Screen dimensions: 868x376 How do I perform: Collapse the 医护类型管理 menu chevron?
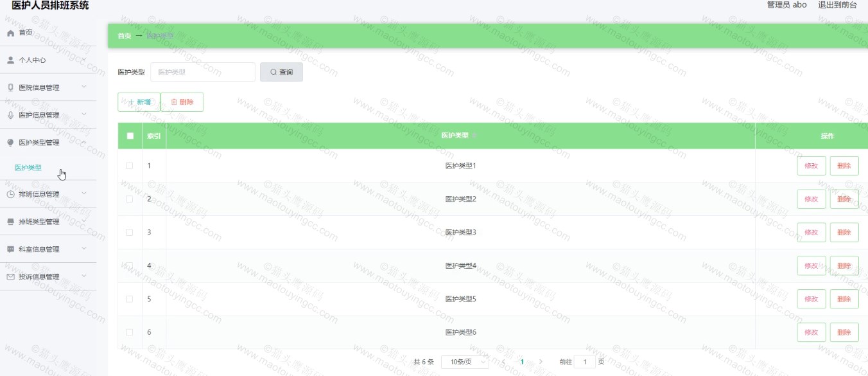84,142
